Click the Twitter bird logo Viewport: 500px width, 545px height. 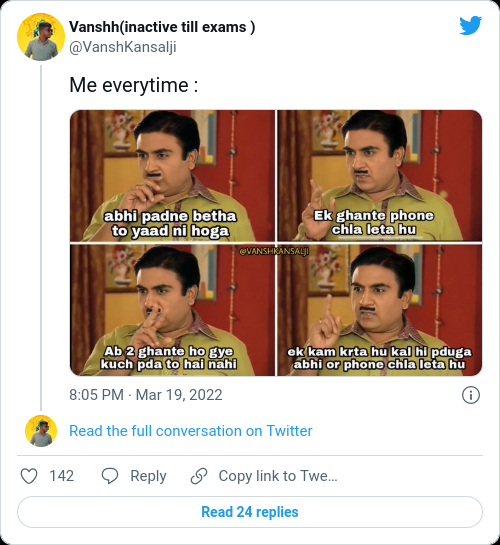point(470,25)
